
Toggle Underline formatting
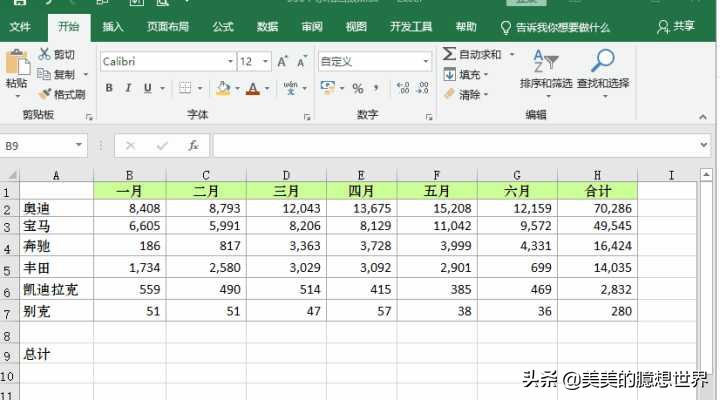[x=147, y=88]
